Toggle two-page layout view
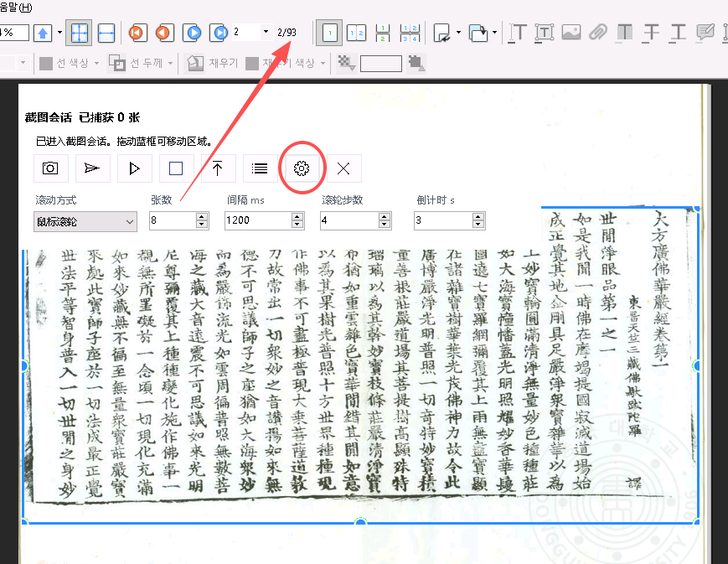Screen dimensions: 728x564 (x=354, y=32)
